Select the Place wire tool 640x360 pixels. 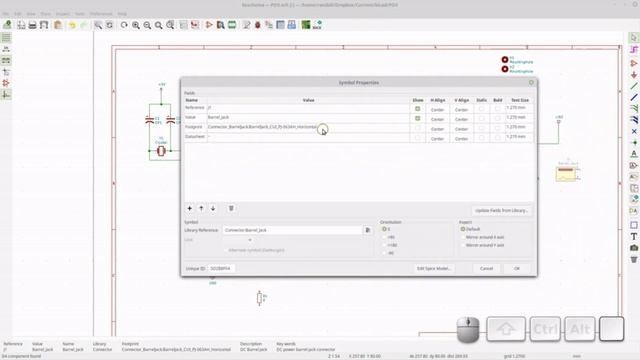(633, 86)
